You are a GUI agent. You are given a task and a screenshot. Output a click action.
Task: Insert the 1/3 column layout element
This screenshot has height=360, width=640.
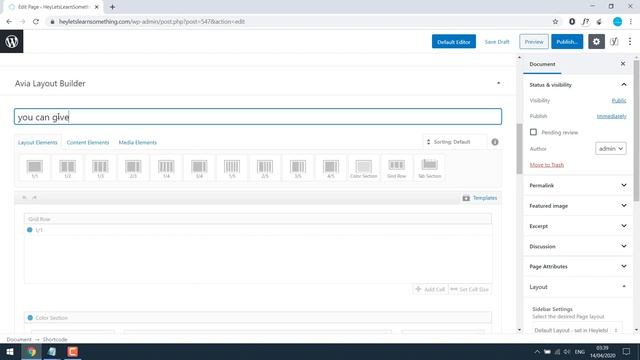[x=100, y=168]
